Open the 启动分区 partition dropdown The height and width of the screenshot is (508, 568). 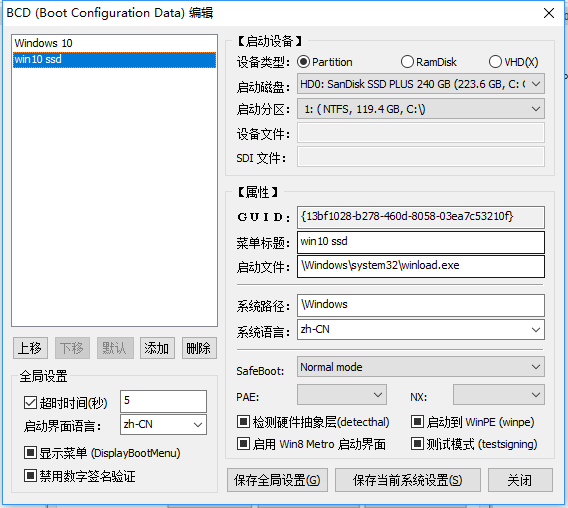pyautogui.click(x=421, y=109)
